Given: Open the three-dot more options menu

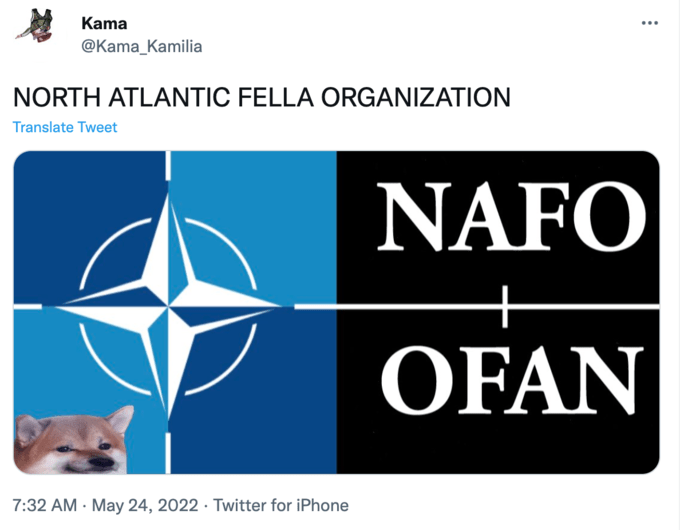Looking at the screenshot, I should (649, 23).
